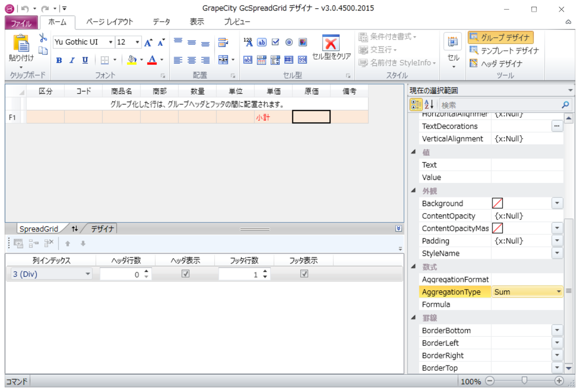Open the ファイル menu tab
The height and width of the screenshot is (392, 580).
tap(21, 23)
